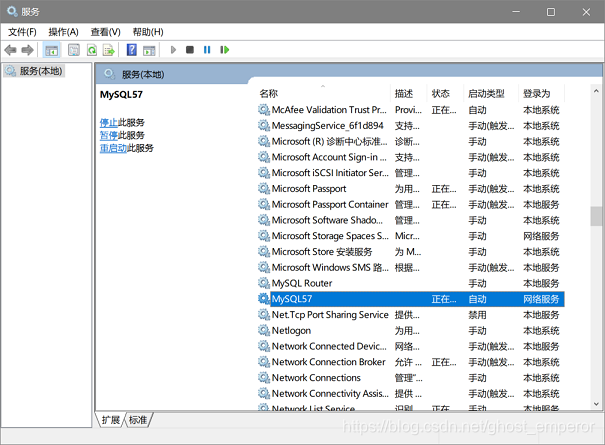This screenshot has height=445, width=605.
Task: Open the 文件(F) menu
Action: 22,32
